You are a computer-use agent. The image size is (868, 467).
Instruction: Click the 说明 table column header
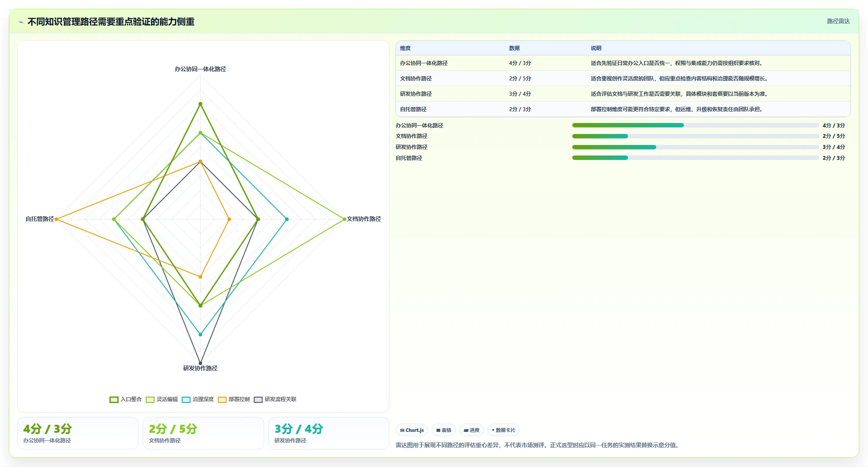[x=596, y=48]
